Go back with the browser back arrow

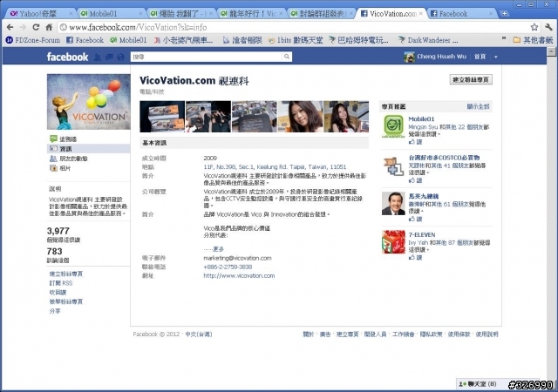point(10,27)
